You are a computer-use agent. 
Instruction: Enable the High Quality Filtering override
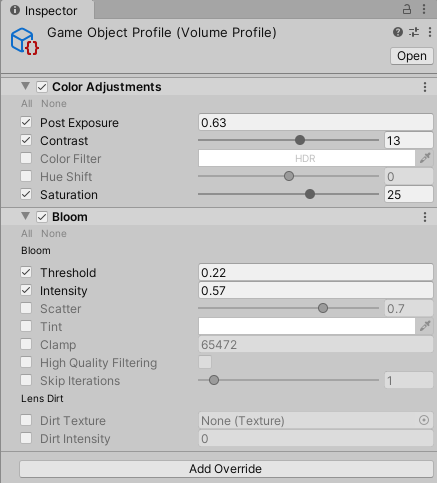coord(26,362)
